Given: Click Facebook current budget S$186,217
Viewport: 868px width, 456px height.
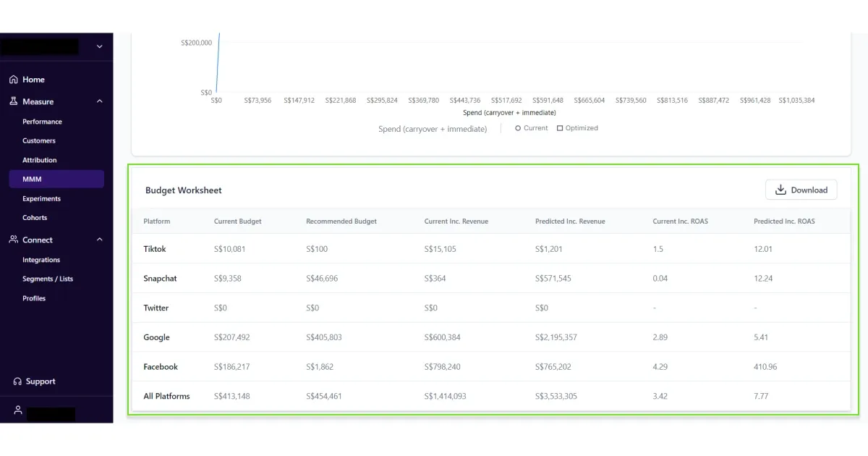Looking at the screenshot, I should [x=232, y=367].
